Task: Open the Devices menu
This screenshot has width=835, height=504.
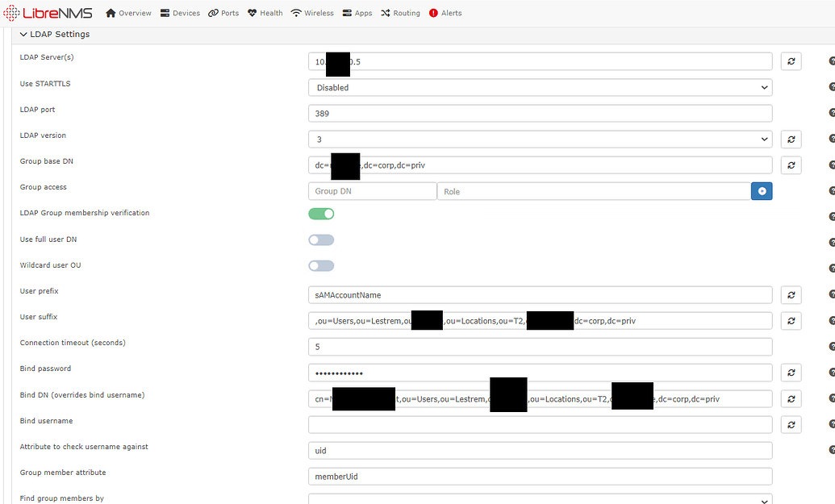Action: click(x=180, y=13)
